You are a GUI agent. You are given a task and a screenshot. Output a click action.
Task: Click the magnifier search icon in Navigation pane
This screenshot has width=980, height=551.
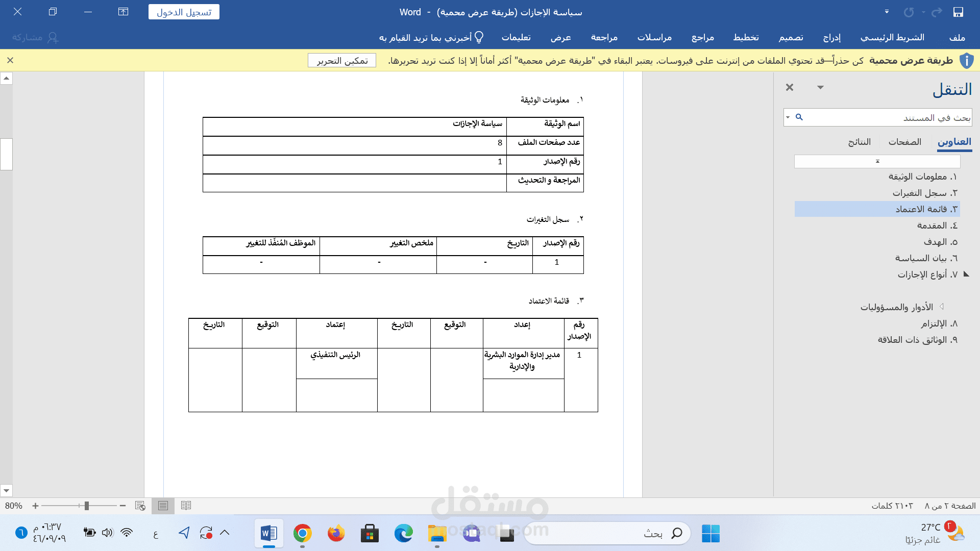click(799, 117)
